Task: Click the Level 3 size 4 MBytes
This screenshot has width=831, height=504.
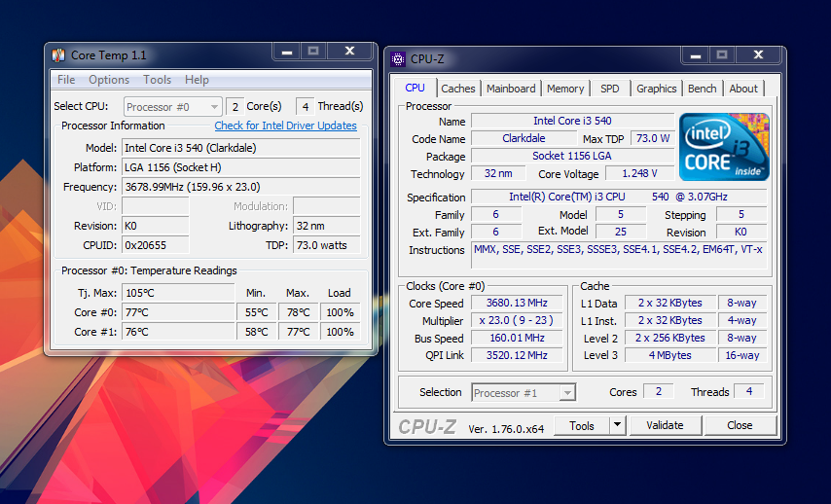Action: [x=669, y=355]
